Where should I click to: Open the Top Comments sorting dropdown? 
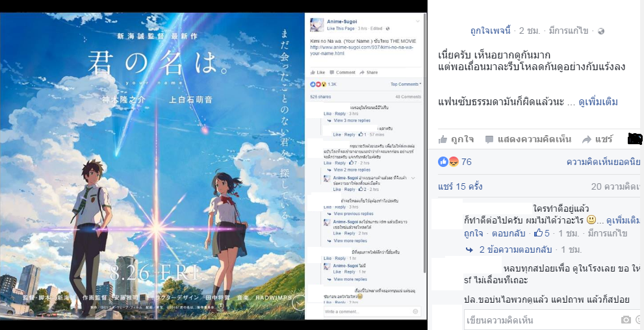(x=406, y=84)
